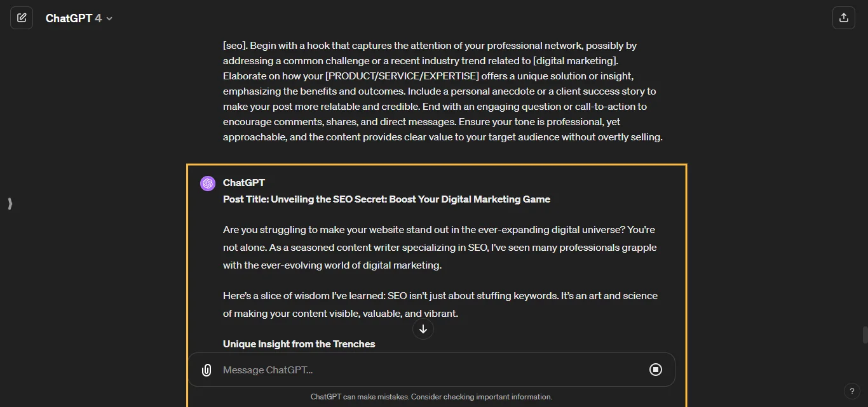The image size is (868, 407).
Task: Click the bold 'Post Title' heading text
Action: coord(386,199)
